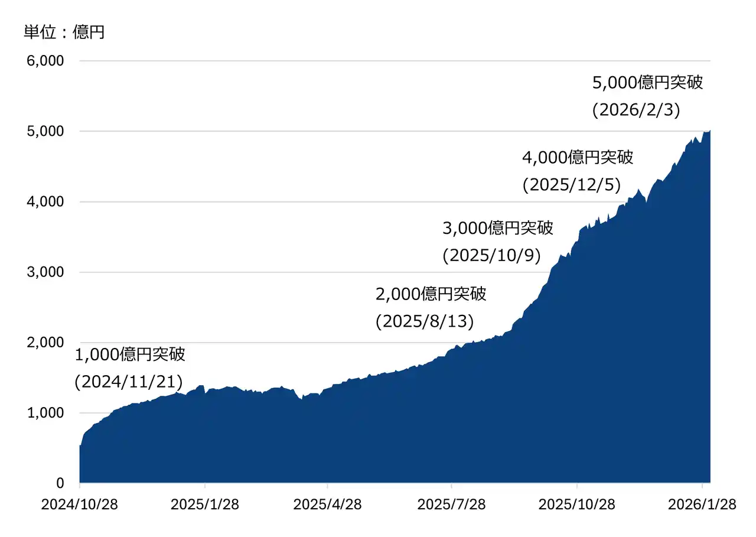
Task: Click the 単位:億円 unit label
Action: point(64,32)
